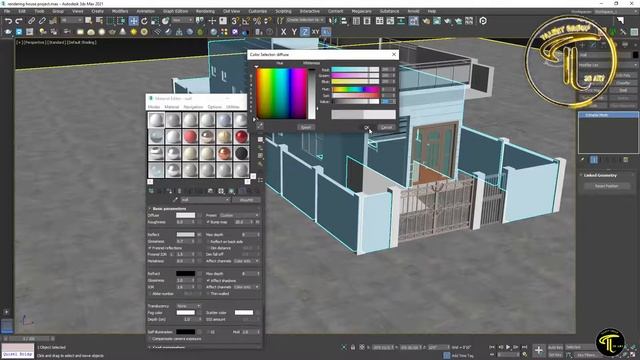Image resolution: width=640 pixels, height=360 pixels.
Task: Restrict movement to X axis
Action: point(284,32)
